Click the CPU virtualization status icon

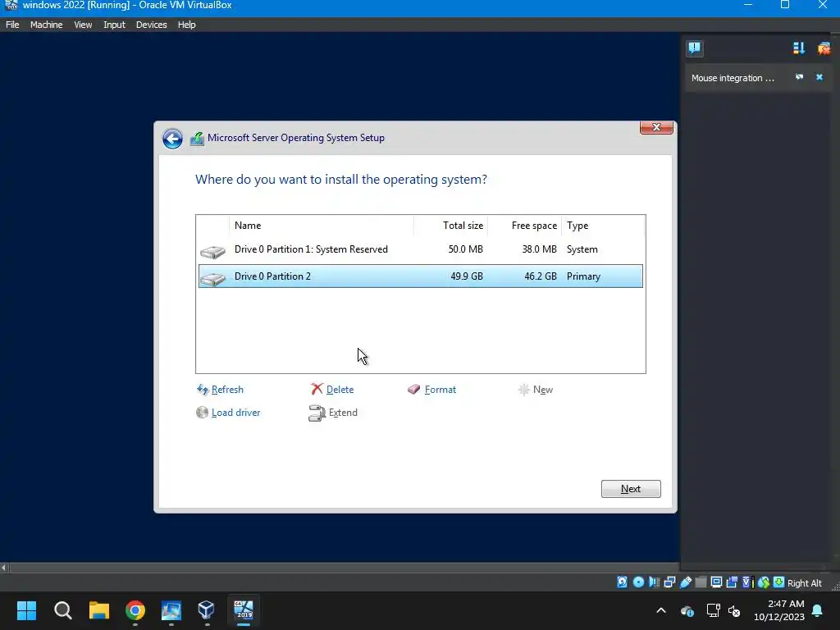coord(748,582)
